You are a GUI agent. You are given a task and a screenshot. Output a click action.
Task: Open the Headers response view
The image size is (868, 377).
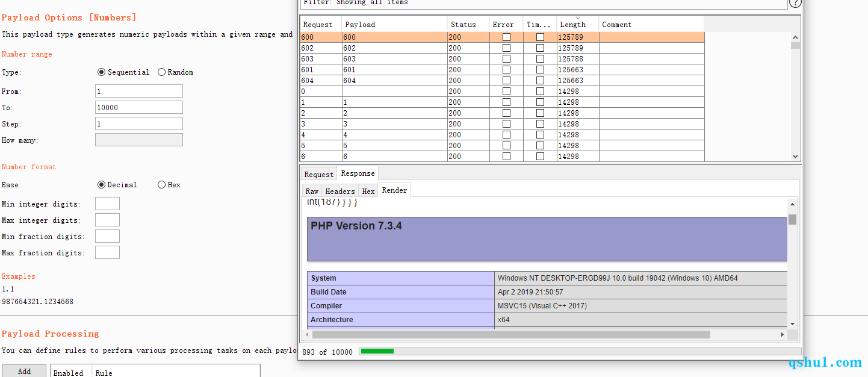[x=340, y=191]
